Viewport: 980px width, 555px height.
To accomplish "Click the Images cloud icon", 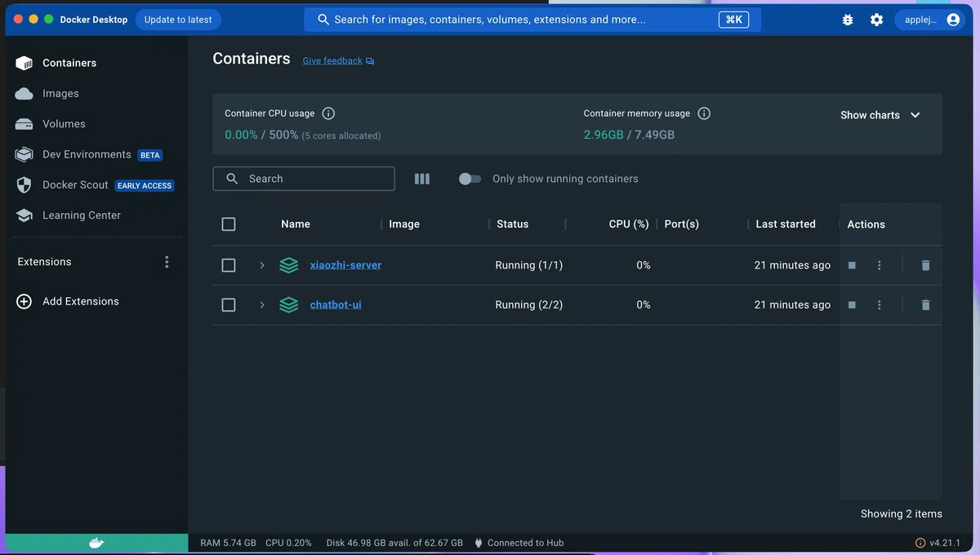I will [x=24, y=94].
